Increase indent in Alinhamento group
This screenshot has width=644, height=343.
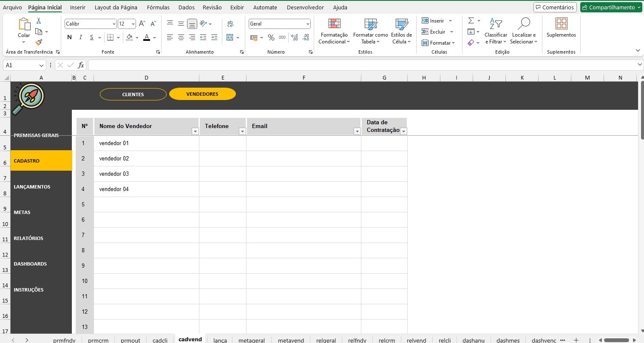(214, 37)
